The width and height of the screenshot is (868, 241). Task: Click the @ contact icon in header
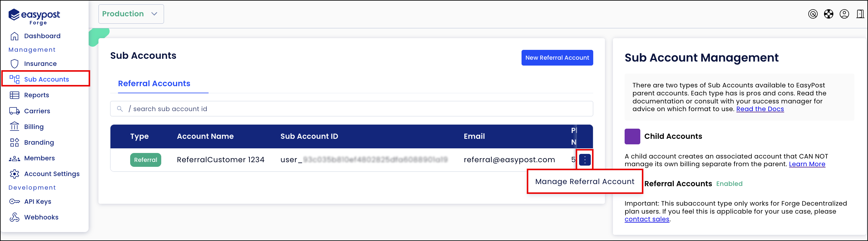pos(813,14)
